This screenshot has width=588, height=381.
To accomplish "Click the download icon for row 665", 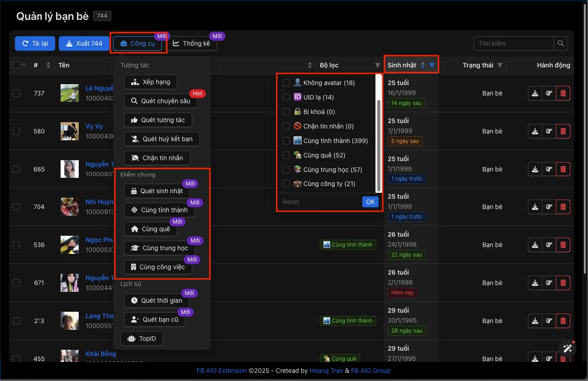I will click(x=535, y=169).
